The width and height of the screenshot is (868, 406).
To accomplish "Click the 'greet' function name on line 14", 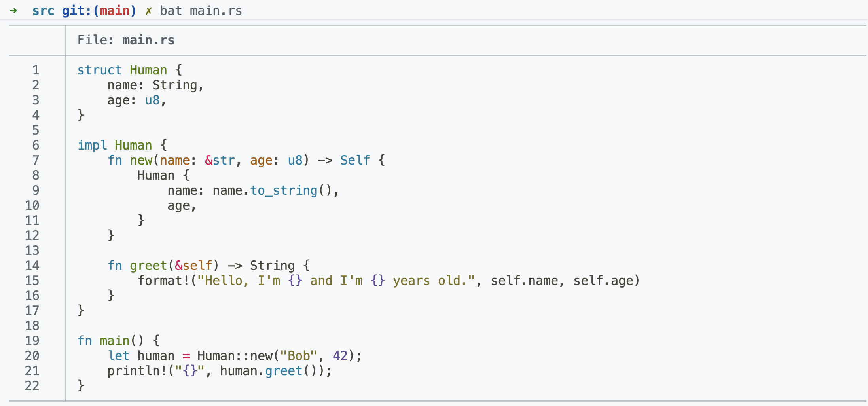I will 148,266.
